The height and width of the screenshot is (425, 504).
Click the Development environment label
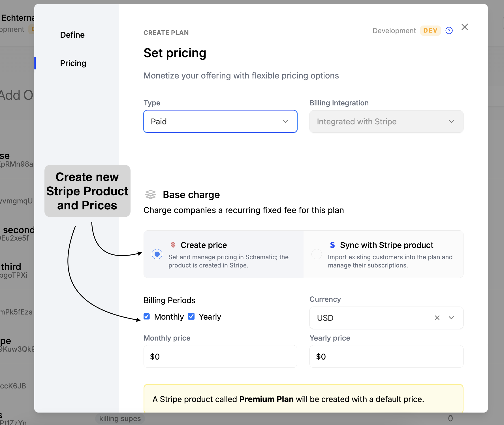tap(394, 30)
